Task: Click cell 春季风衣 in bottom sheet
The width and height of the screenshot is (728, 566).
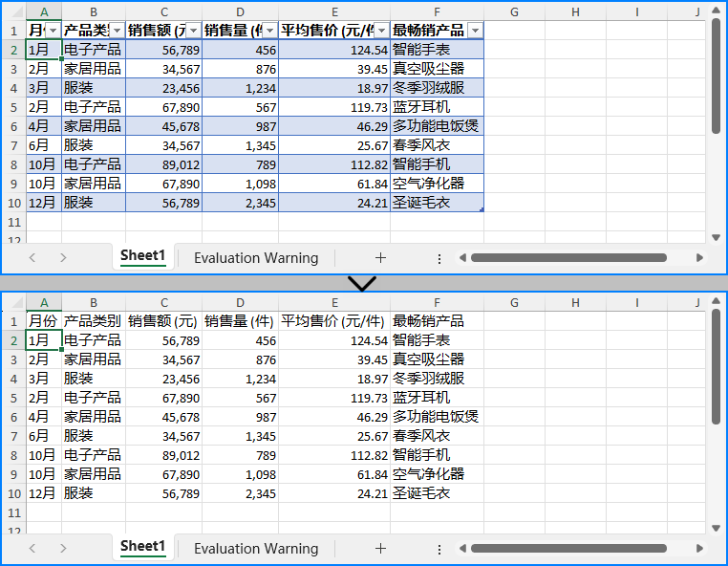Action: pos(437,436)
